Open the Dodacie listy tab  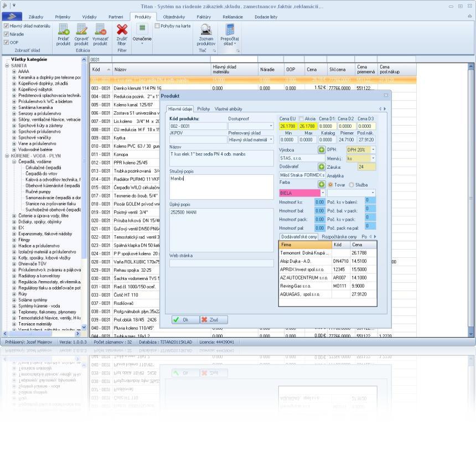(266, 17)
